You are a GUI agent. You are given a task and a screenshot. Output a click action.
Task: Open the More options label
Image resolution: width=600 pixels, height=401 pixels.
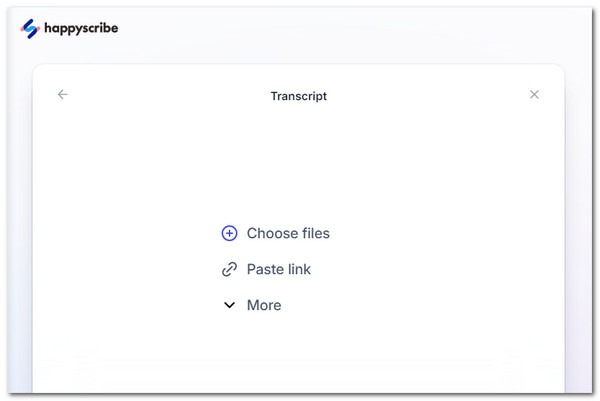(264, 305)
